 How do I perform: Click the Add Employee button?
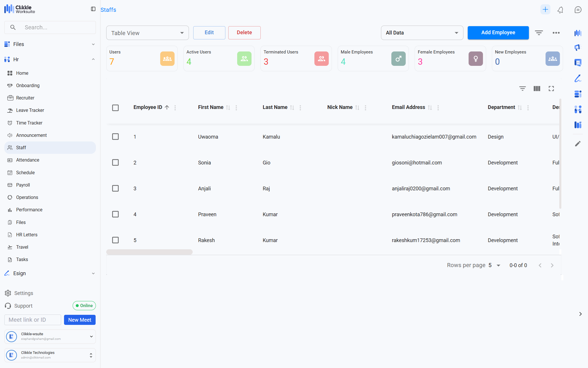498,33
